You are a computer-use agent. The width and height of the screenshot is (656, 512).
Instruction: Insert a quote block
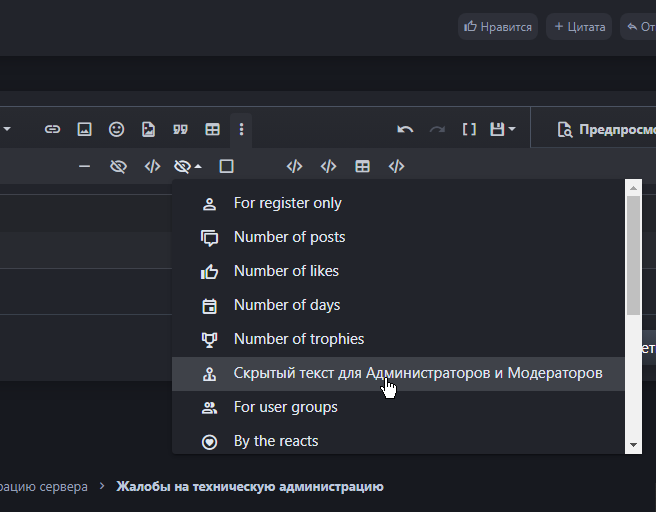(x=180, y=129)
